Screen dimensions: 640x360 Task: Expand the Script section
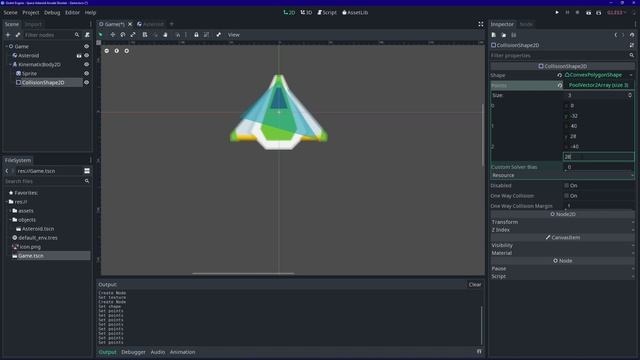[x=562, y=276]
